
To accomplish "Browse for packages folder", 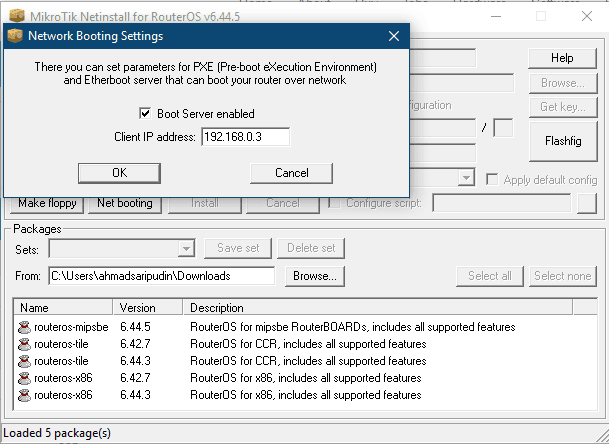I will [x=315, y=276].
